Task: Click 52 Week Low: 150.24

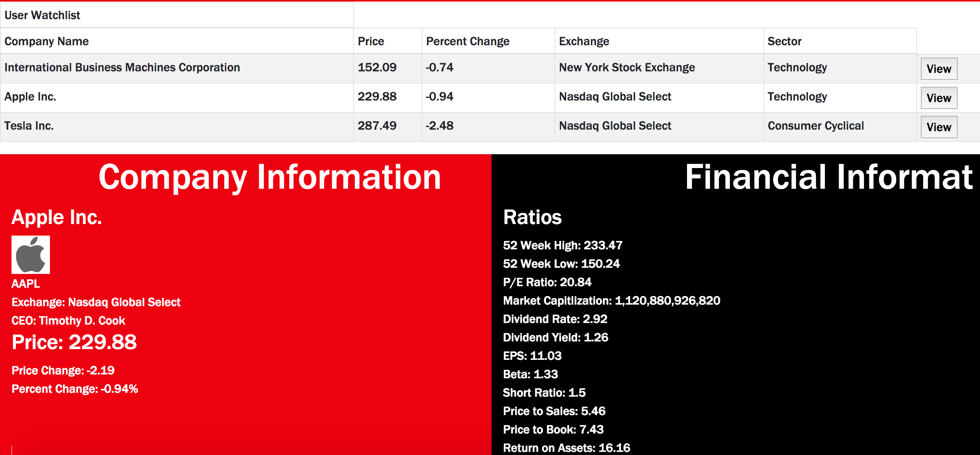Action: click(561, 264)
